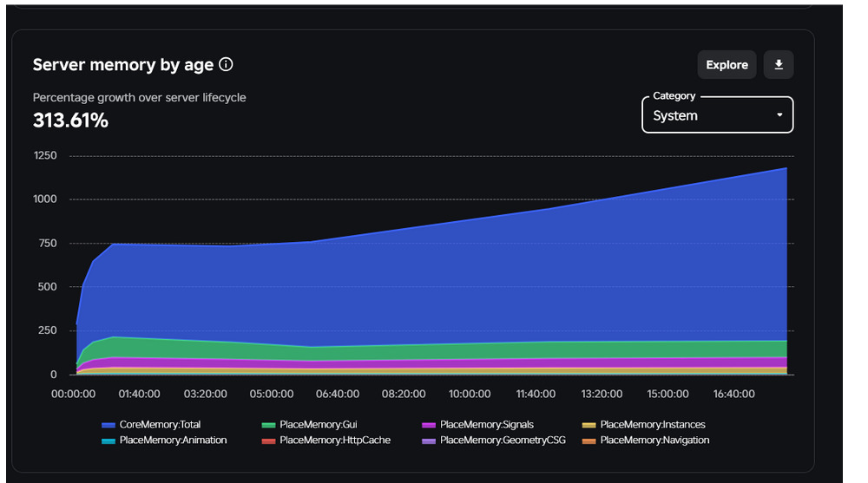Click the 1000 y-axis label

pyautogui.click(x=45, y=199)
